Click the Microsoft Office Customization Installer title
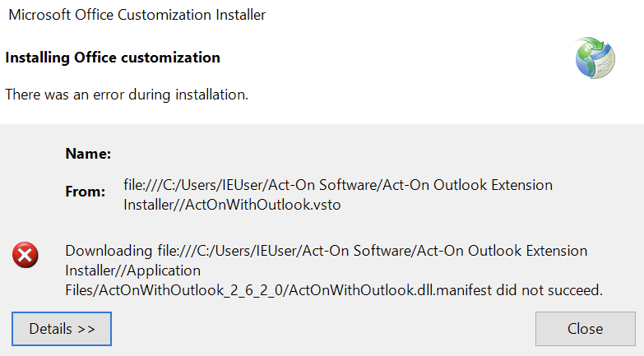This screenshot has height=356, width=644. 137,15
